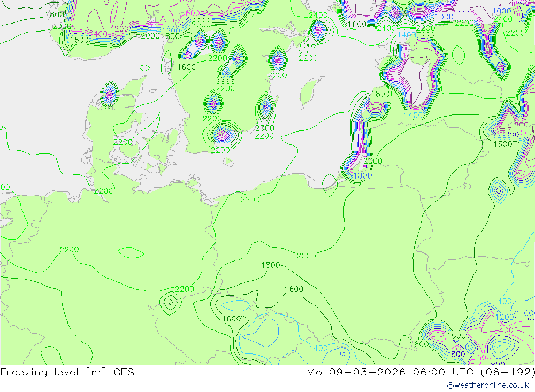
Task: Click the 1800 label beside the white closed region
Action: tap(380, 94)
